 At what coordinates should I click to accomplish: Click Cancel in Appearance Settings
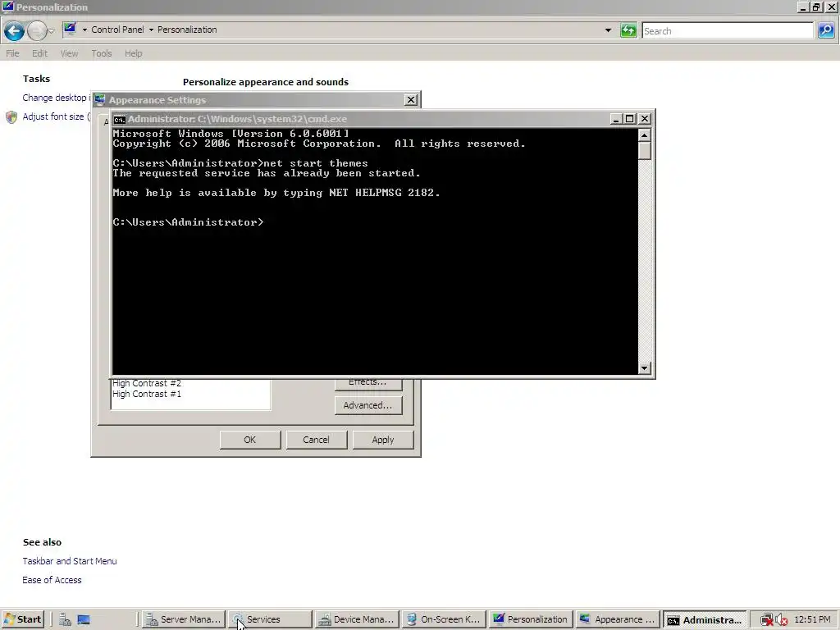click(x=316, y=440)
